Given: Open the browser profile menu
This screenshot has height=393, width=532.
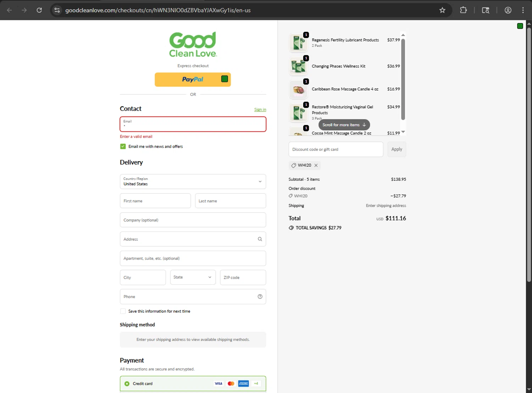Looking at the screenshot, I should [508, 10].
